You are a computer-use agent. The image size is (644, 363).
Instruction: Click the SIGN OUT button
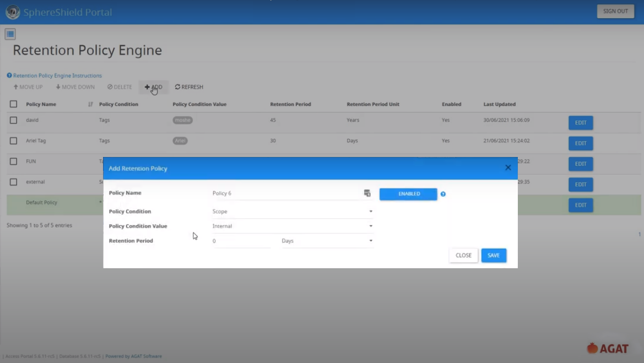click(x=615, y=11)
